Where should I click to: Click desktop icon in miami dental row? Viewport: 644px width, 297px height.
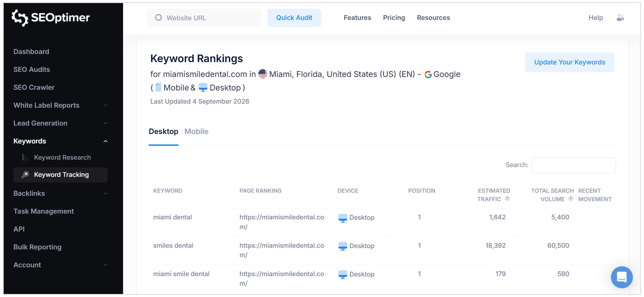[x=343, y=218]
